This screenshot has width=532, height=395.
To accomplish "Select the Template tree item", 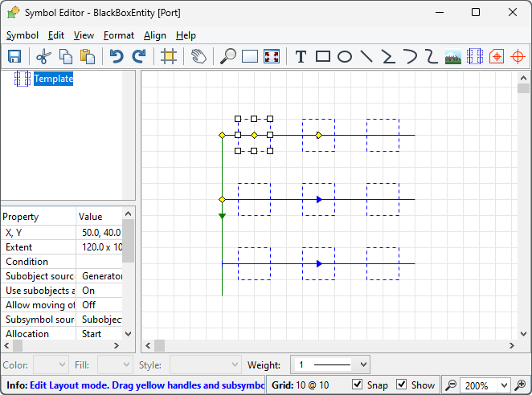I will tap(53, 79).
